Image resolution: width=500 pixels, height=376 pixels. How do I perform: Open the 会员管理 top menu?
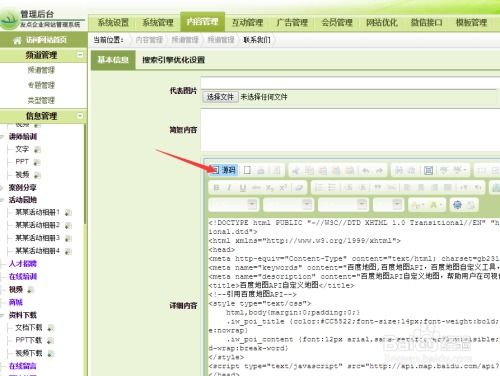pos(337,22)
